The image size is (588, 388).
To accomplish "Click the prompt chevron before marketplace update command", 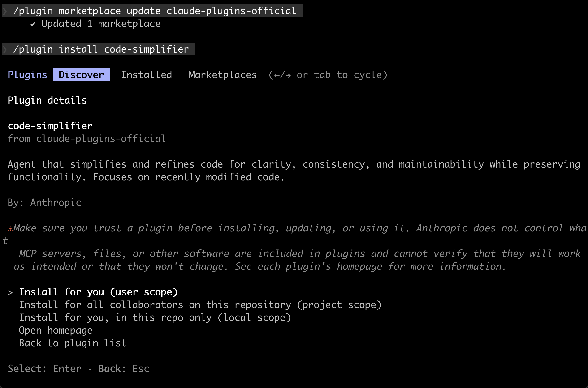I will (x=5, y=11).
